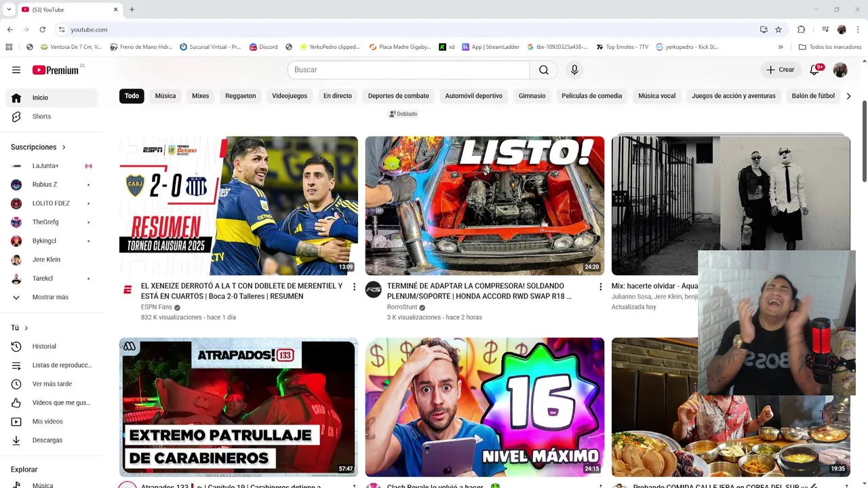
Task: Show more bookmarks overflow chevron
Action: [x=781, y=47]
